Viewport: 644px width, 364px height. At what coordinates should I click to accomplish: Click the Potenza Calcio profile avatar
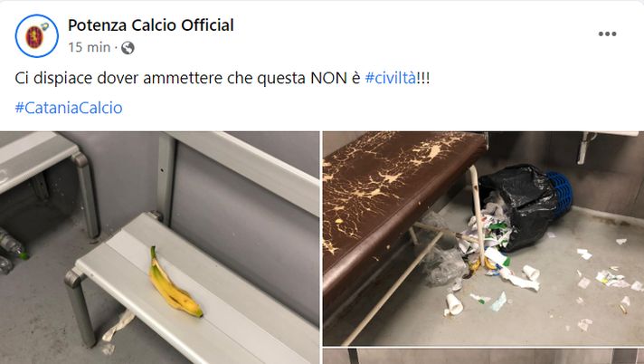tap(36, 36)
